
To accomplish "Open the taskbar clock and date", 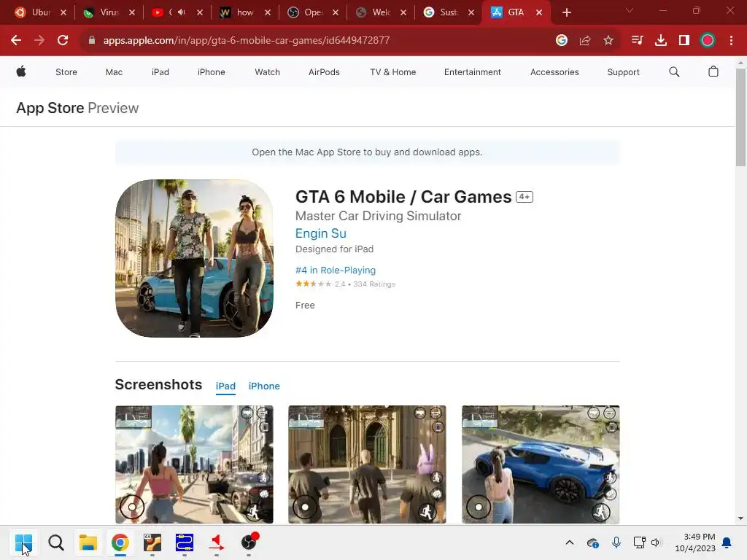I will [x=695, y=542].
